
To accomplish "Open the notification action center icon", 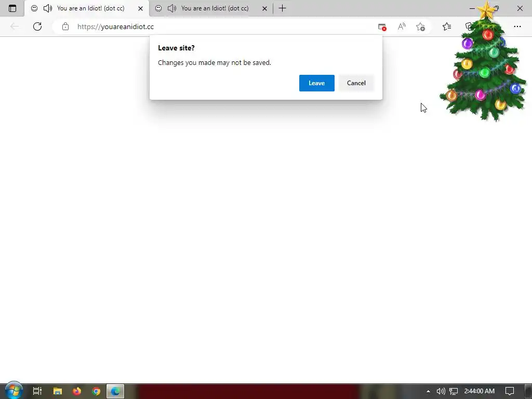I will coord(510,391).
